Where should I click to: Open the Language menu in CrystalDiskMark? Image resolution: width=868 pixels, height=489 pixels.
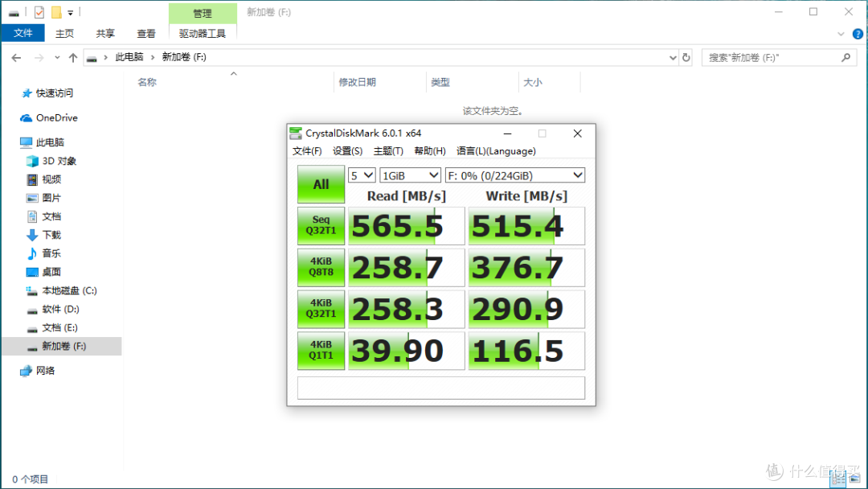[x=496, y=151]
